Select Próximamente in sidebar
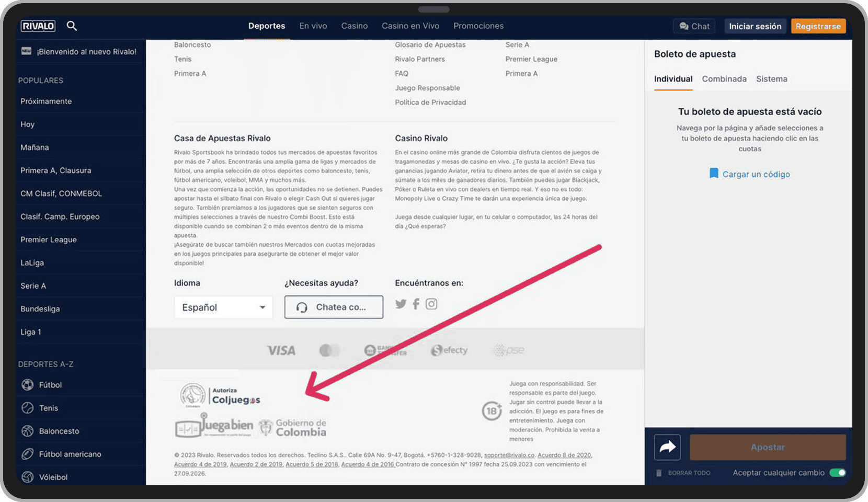The height and width of the screenshot is (502, 868). point(80,101)
